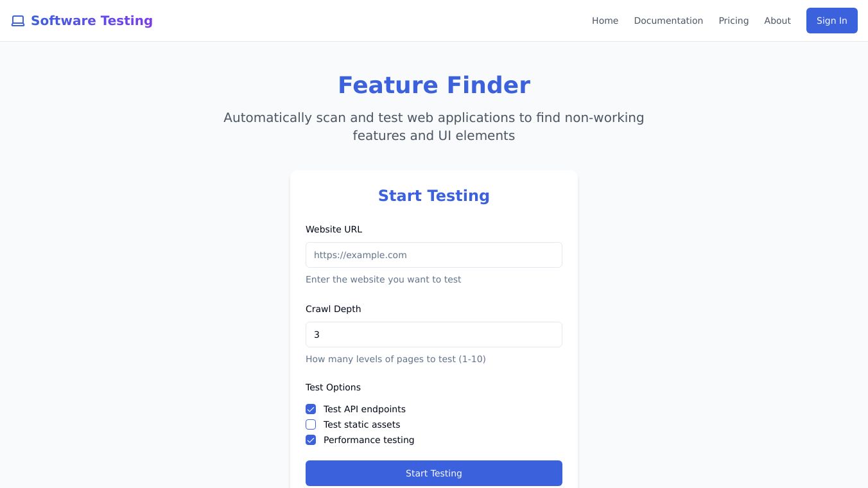Screen dimensions: 868x488
Task: Open the Documentation nav link
Action: click(668, 21)
